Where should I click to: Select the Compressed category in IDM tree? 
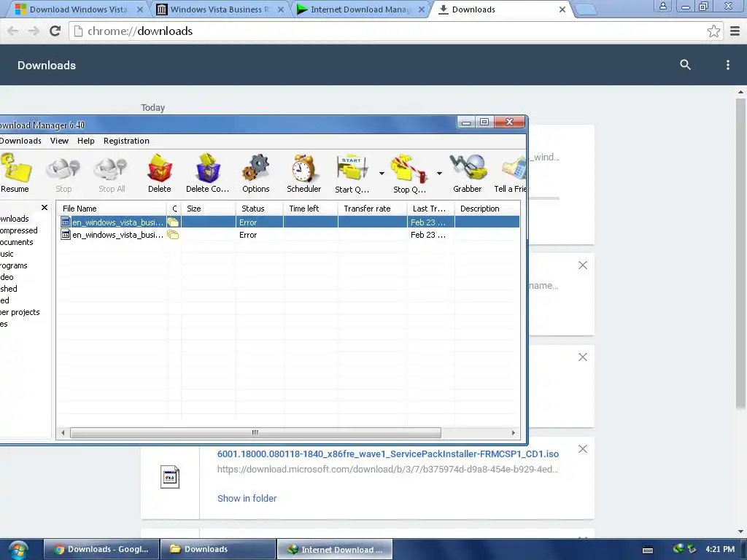[x=18, y=230]
